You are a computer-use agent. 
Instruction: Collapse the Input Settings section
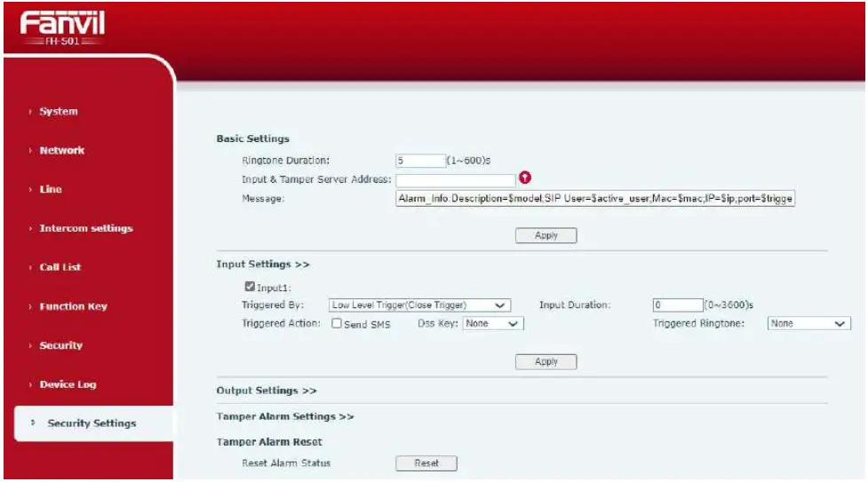[263, 265]
